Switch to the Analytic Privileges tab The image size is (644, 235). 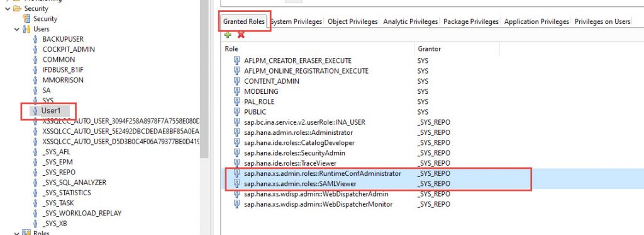[410, 21]
